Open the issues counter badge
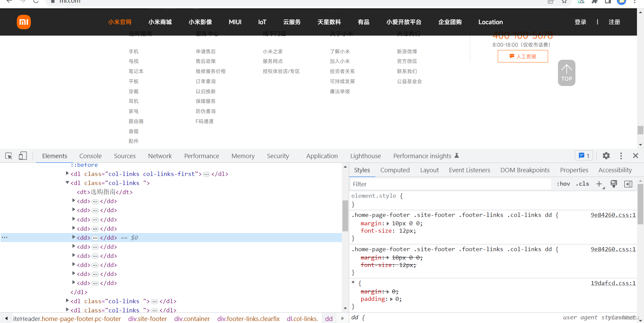This screenshot has height=323, width=644. (584, 156)
